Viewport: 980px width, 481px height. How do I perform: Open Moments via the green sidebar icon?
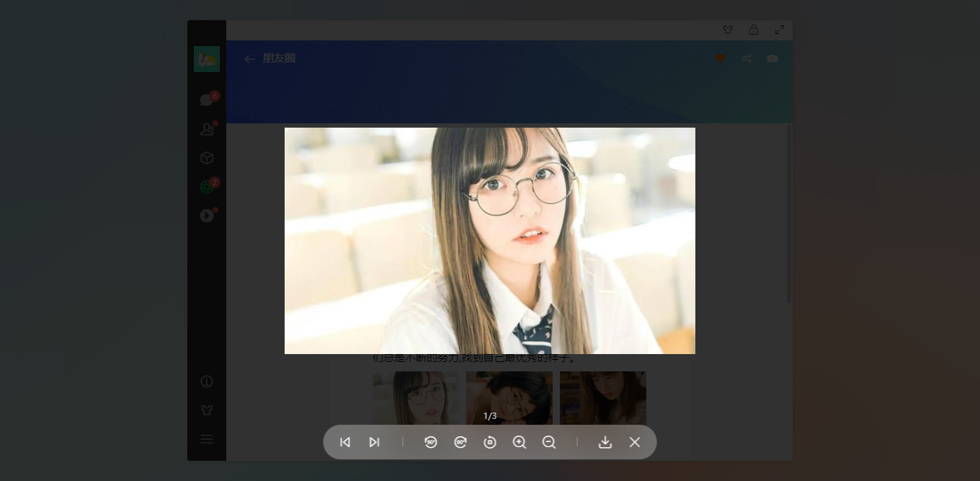pos(207,187)
